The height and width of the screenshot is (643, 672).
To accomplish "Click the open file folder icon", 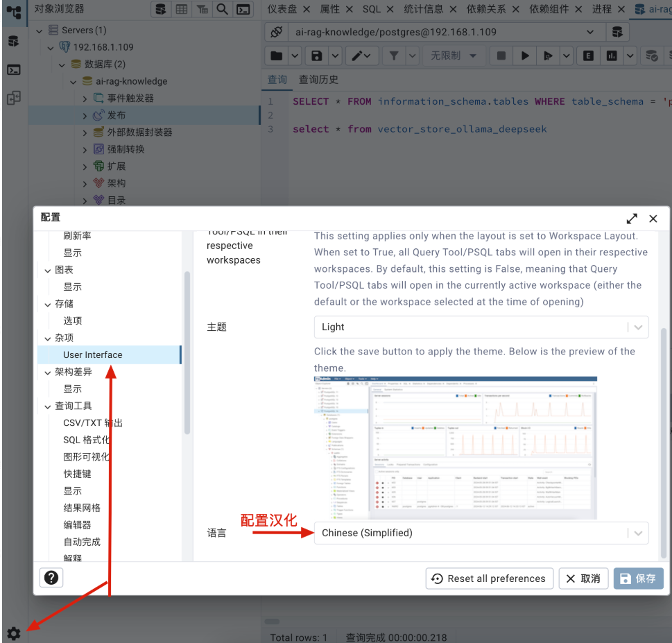I will point(277,55).
